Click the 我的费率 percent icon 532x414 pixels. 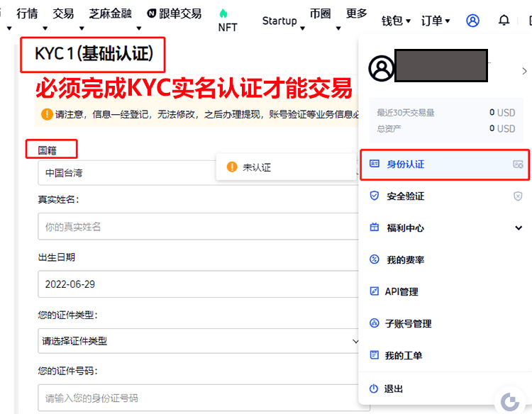pos(374,259)
